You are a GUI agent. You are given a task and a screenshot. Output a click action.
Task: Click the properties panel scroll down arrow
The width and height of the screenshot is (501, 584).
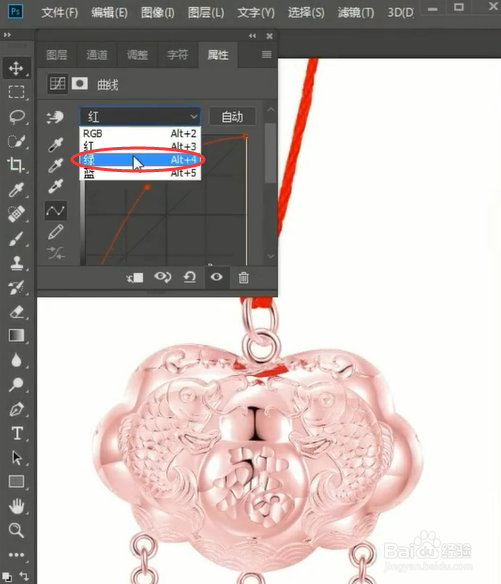point(271,256)
